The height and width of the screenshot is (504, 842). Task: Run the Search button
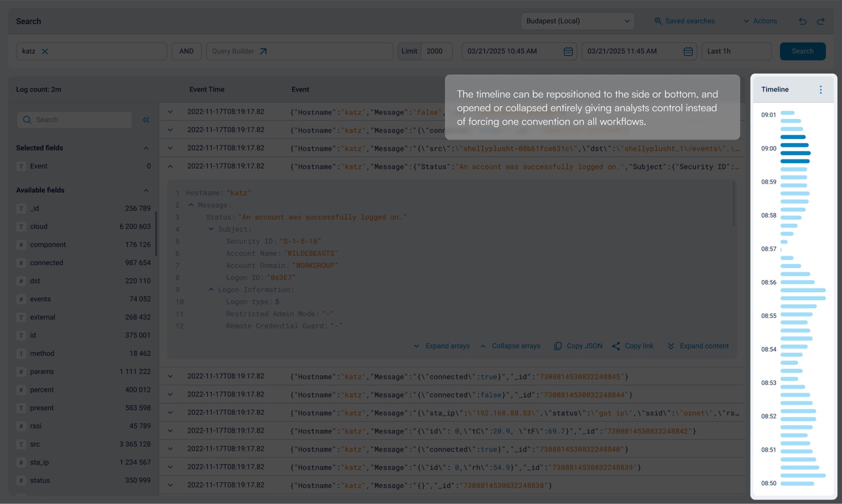point(802,51)
